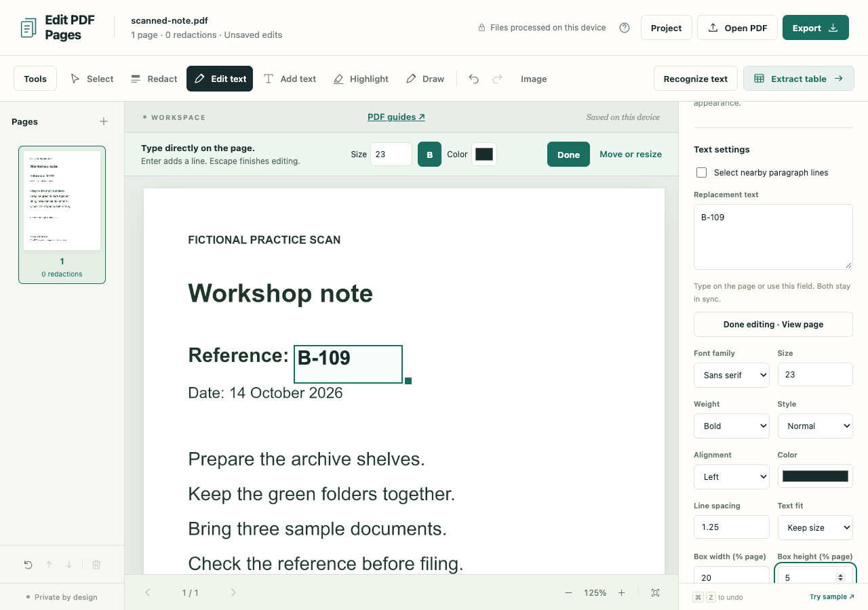The image size is (868, 610).
Task: Open the help question mark icon
Action: 625,28
